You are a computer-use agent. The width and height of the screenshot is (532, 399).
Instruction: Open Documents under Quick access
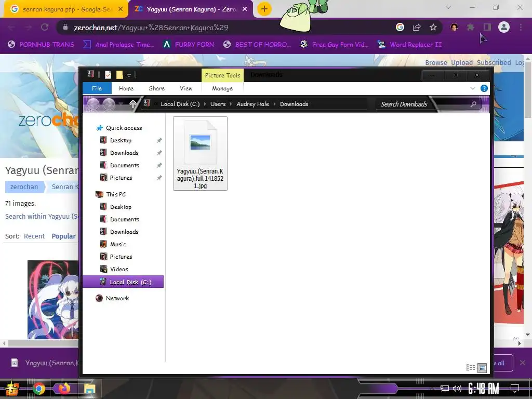(125, 166)
